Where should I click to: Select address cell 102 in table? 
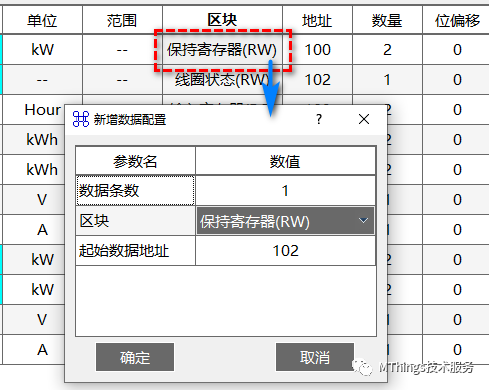[x=317, y=80]
